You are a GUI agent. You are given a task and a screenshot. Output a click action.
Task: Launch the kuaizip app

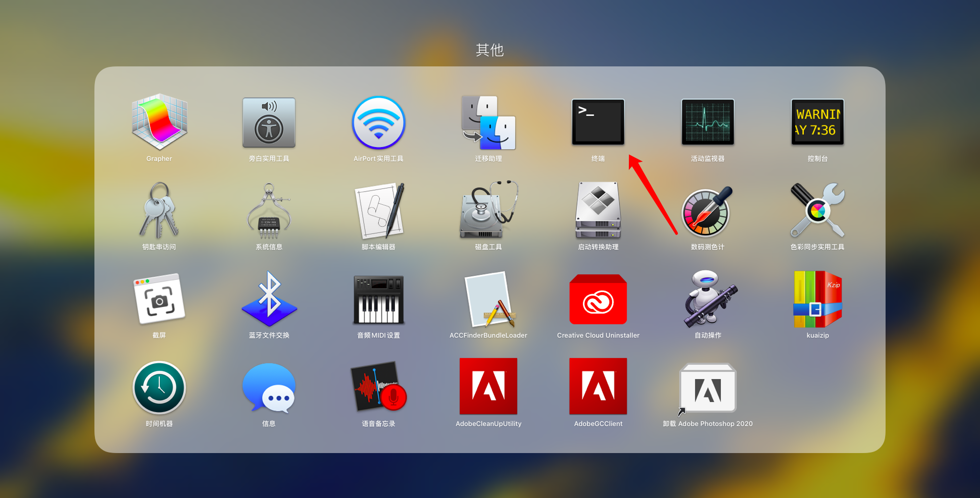point(818,299)
